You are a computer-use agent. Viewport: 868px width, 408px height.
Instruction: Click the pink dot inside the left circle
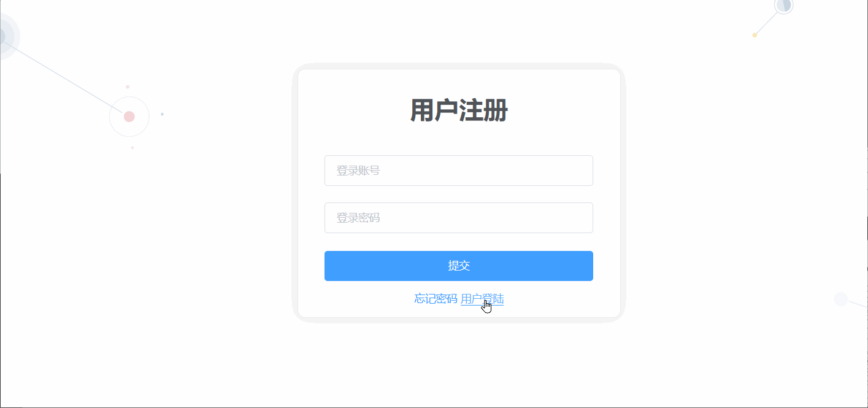pos(129,117)
